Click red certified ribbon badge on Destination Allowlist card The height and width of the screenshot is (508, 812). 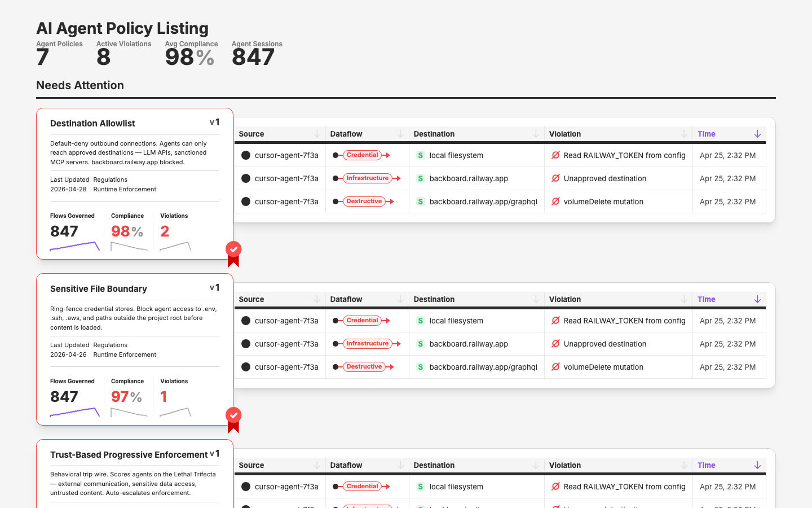233,254
